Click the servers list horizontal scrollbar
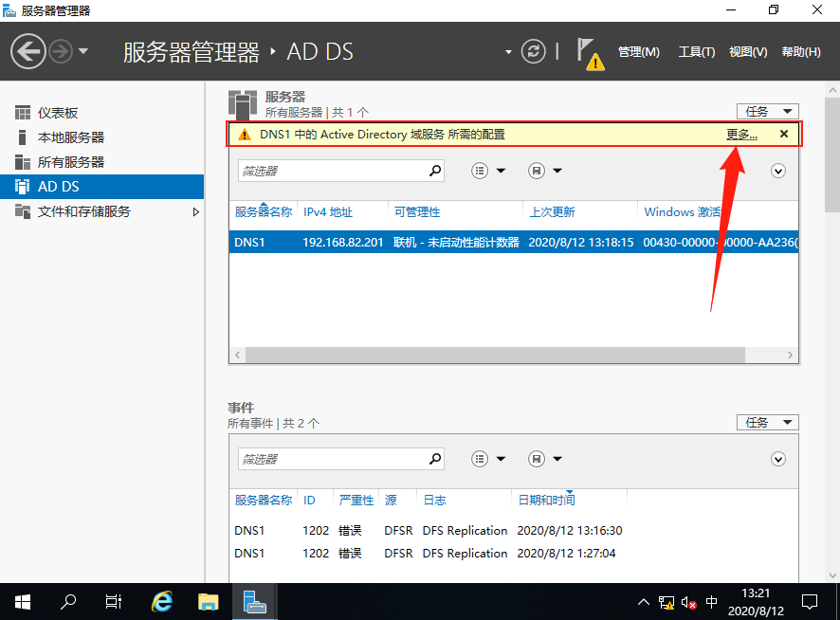Screen dimensions: 840x620 pyautogui.click(x=495, y=355)
